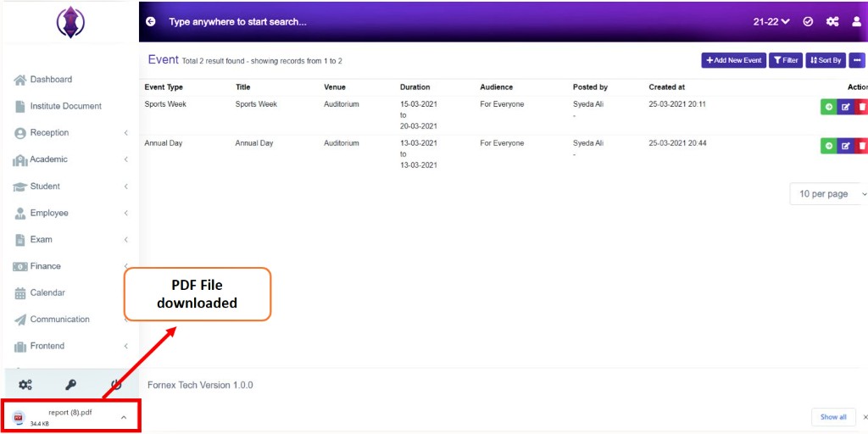
Task: Expand the Employee menu chevron
Action: pos(125,213)
